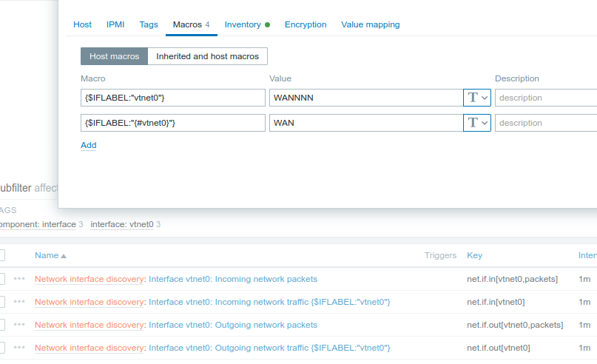This screenshot has width=597, height=364.
Task: Sort items by Name column
Action: [x=50, y=255]
